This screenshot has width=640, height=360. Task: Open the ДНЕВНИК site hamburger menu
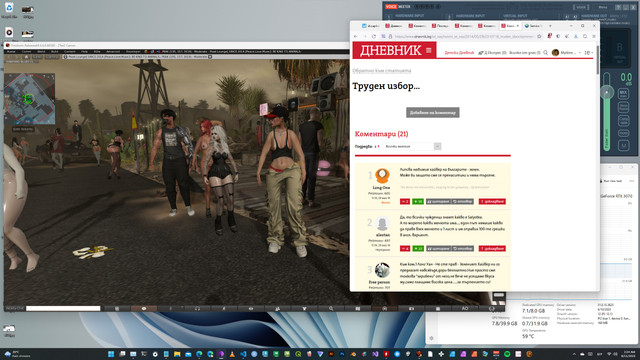pyautogui.click(x=429, y=51)
